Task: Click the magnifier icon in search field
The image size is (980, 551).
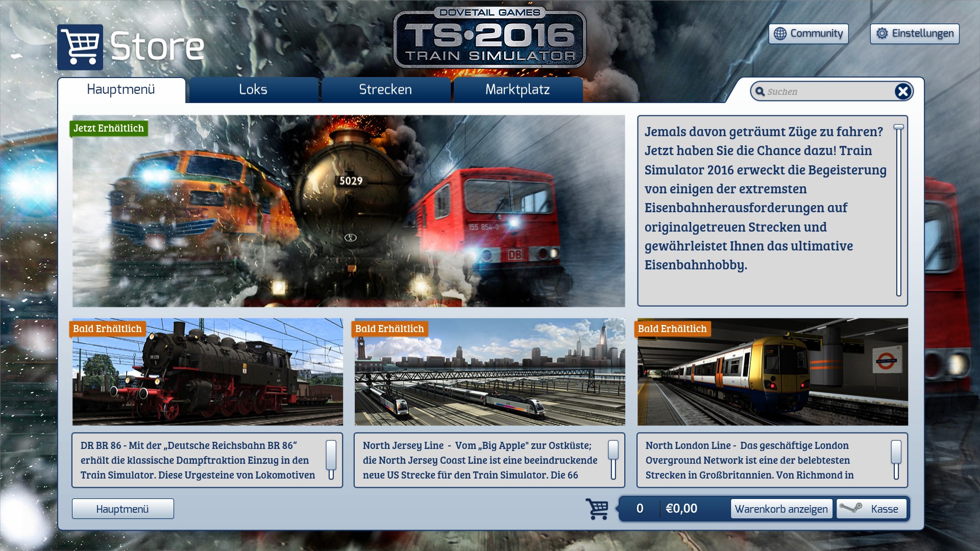Action: (760, 92)
